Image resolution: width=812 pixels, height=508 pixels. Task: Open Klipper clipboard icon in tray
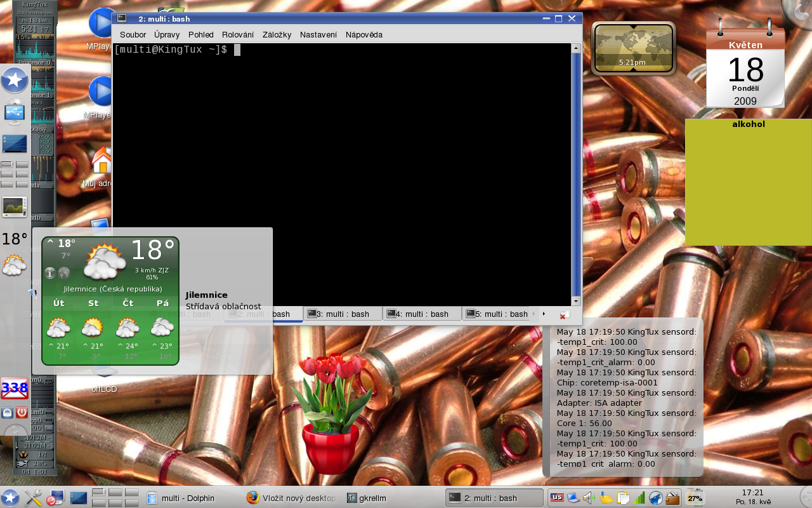(x=623, y=498)
